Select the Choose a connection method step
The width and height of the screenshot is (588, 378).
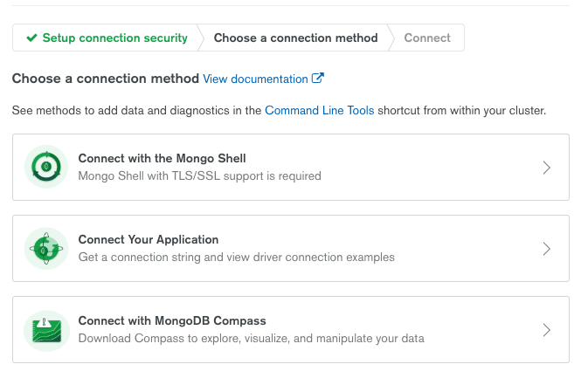[295, 38]
